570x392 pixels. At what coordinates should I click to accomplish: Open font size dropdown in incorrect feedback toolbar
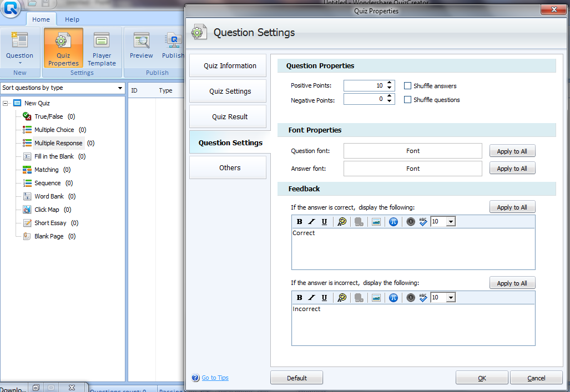coord(451,298)
